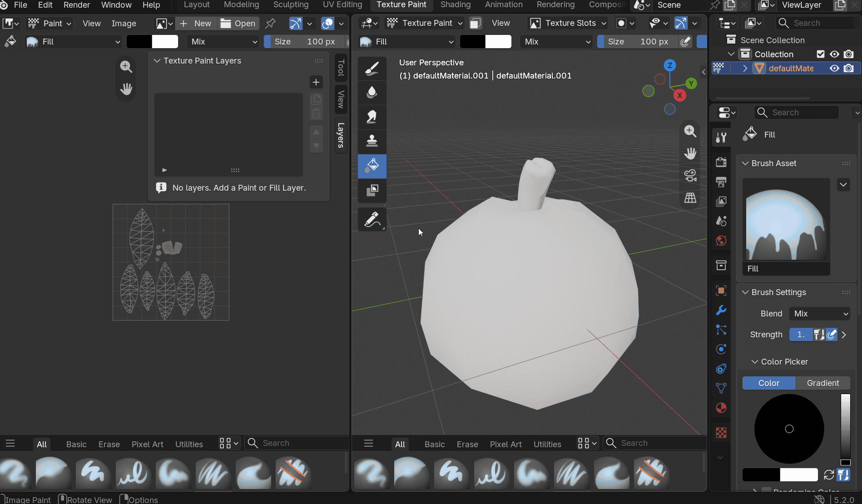Collapse the Brush Asset panel
The image size is (862, 504).
(x=745, y=163)
